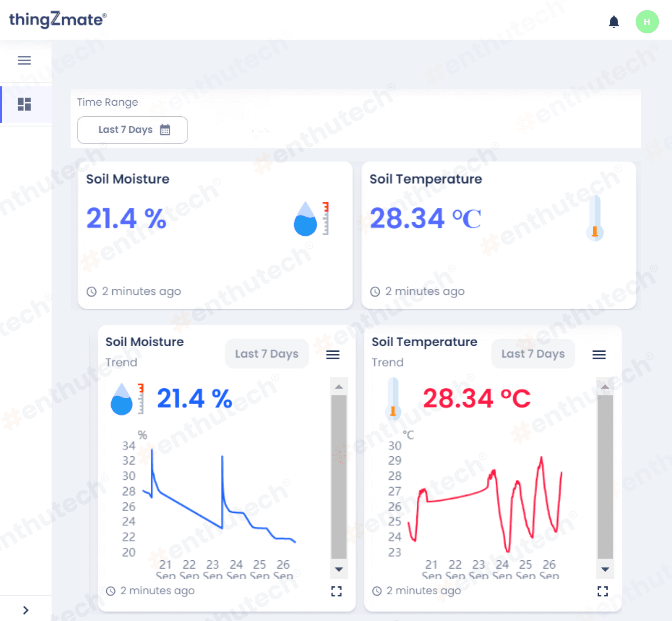Click the Soil Temperature Trend scrollbar thumb
Image resolution: width=672 pixels, height=621 pixels.
point(605,477)
